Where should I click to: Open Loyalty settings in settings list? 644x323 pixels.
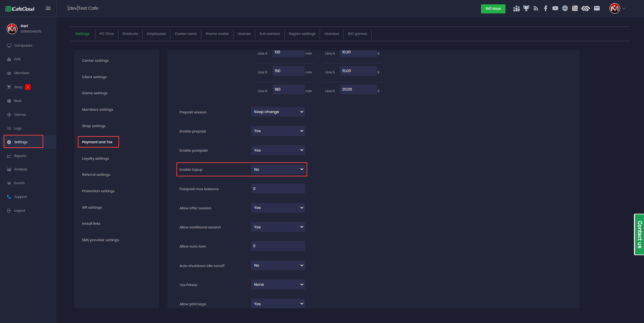(x=95, y=159)
